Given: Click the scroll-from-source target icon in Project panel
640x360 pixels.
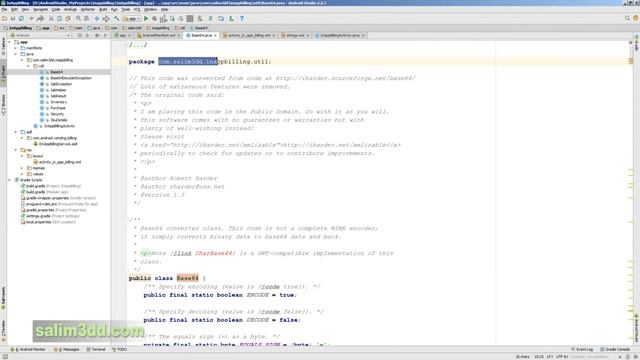Looking at the screenshot, I should 80,36.
